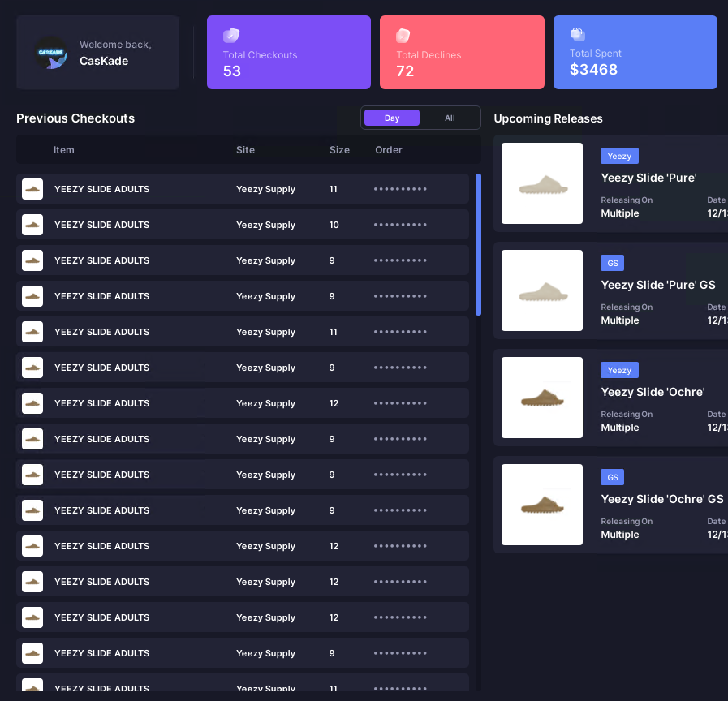Click the CasKade username text

(104, 61)
